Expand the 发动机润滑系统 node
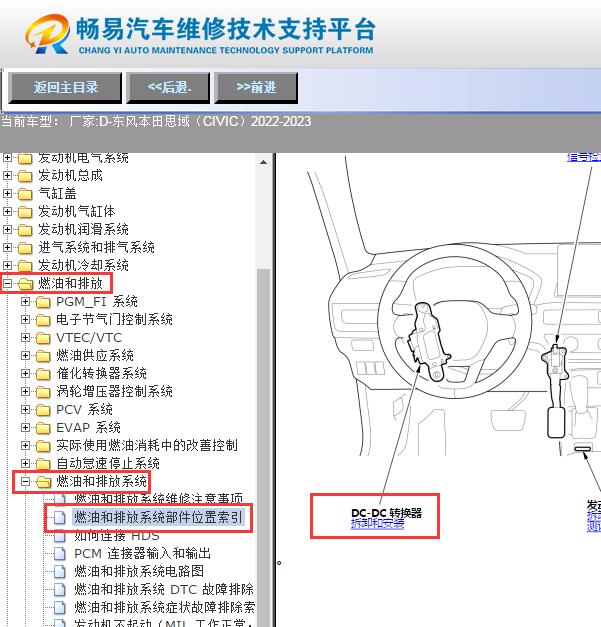 click(x=7, y=230)
